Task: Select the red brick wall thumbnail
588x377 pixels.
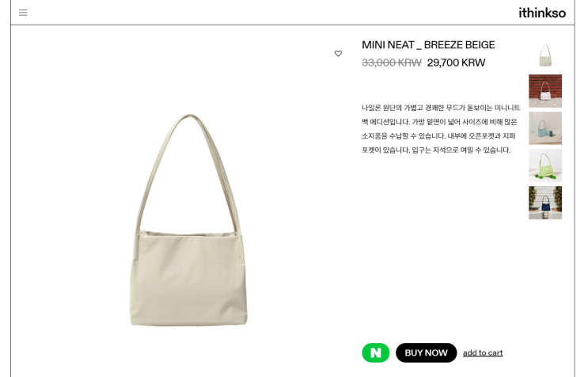Action: 545,91
